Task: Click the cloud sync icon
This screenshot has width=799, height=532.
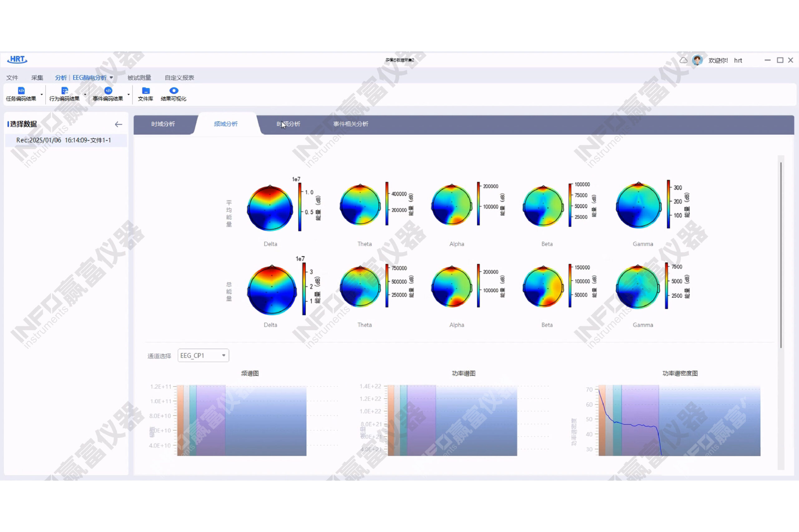Action: pyautogui.click(x=683, y=60)
